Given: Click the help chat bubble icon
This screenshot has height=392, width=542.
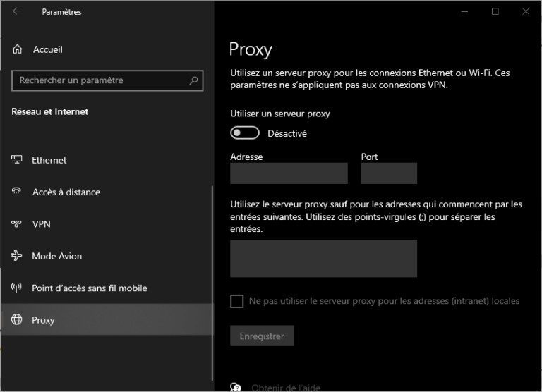Looking at the screenshot, I should 236,388.
